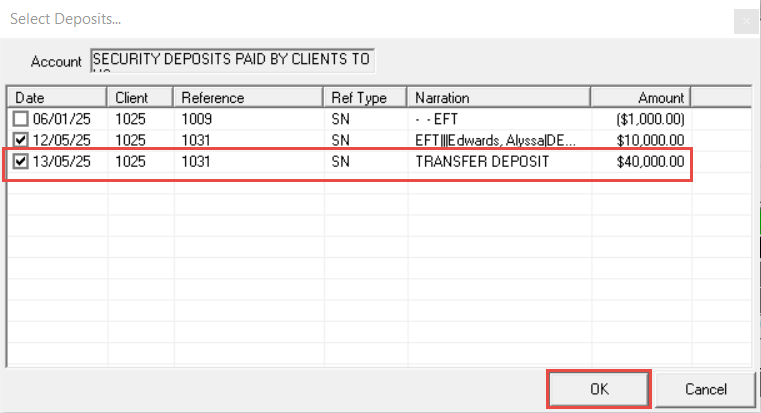This screenshot has height=413, width=761.
Task: Click the Ref Type column header
Action: pyautogui.click(x=366, y=97)
